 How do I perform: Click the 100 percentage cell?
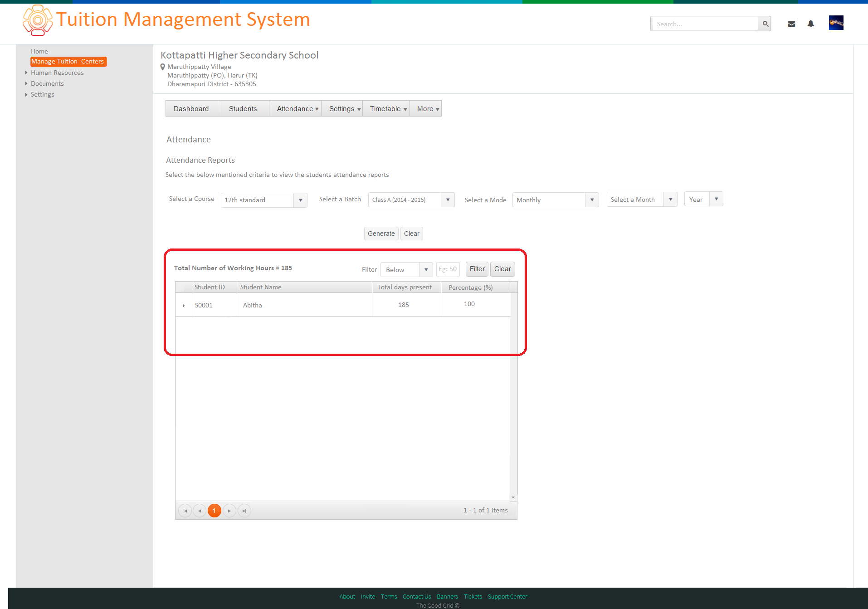tap(475, 304)
